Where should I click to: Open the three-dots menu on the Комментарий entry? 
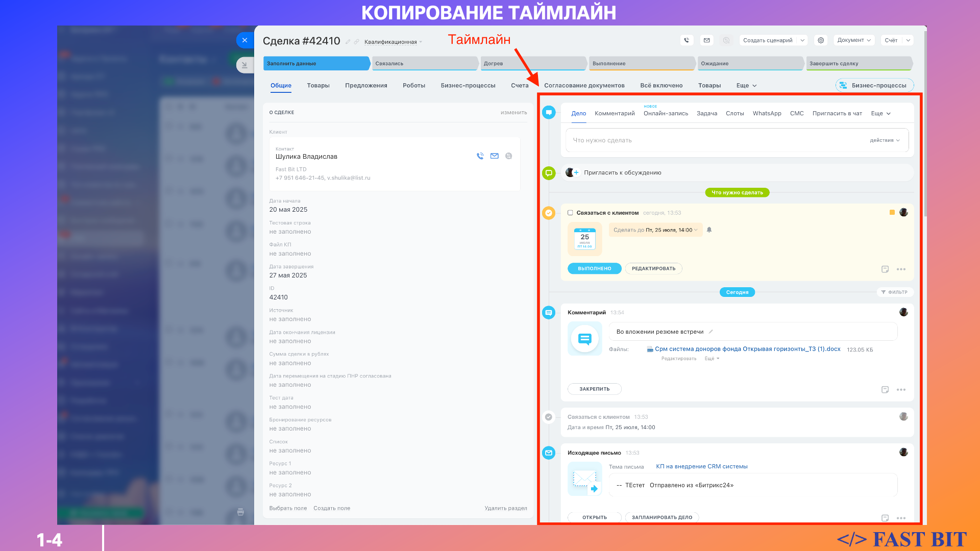pyautogui.click(x=901, y=390)
